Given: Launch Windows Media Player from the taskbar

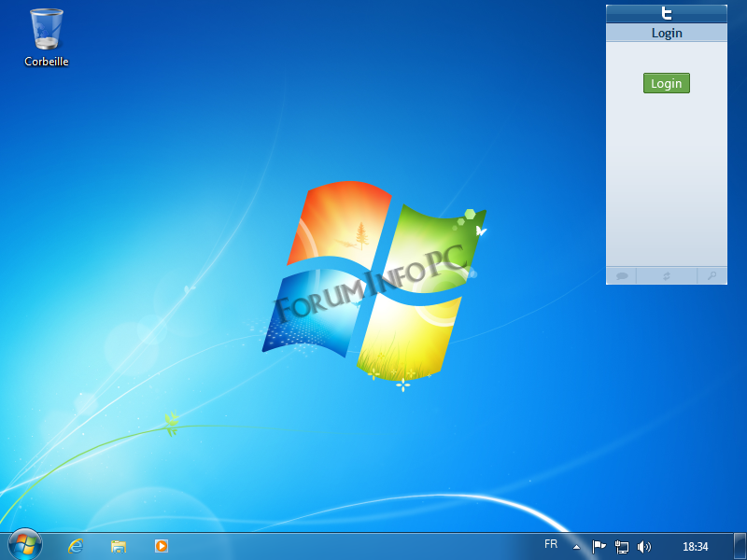Looking at the screenshot, I should coord(162,546).
